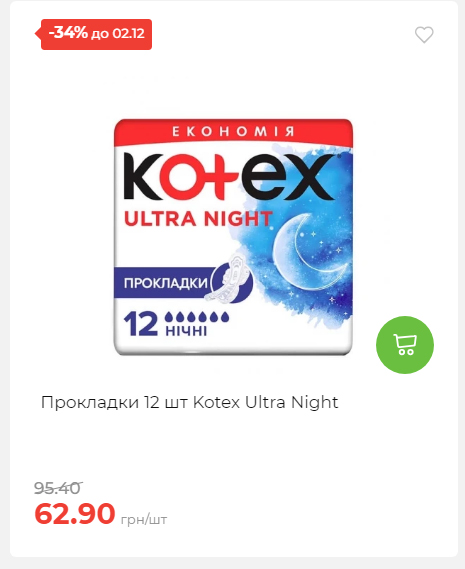Click the 'грн/шт' unit label

click(144, 520)
